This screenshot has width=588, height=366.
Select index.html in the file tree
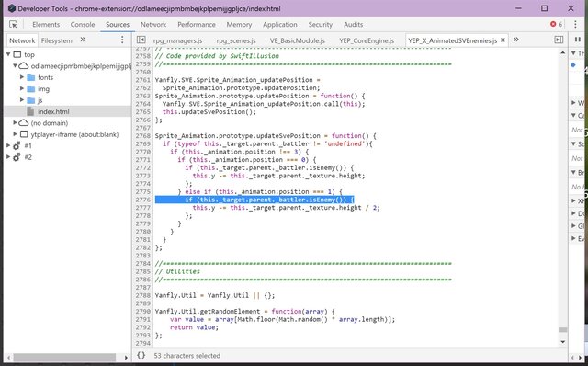(x=53, y=111)
